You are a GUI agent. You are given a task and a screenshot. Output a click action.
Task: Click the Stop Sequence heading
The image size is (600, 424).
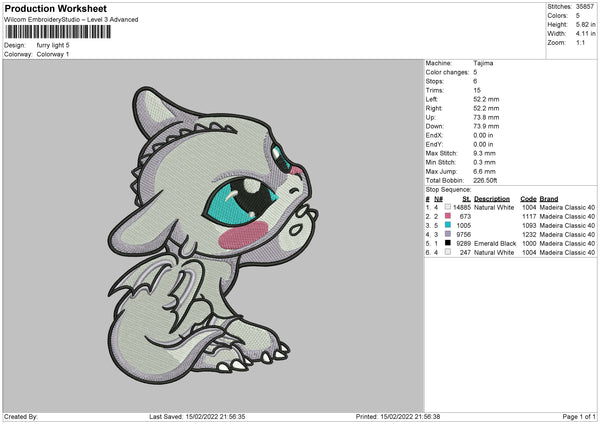click(x=448, y=190)
